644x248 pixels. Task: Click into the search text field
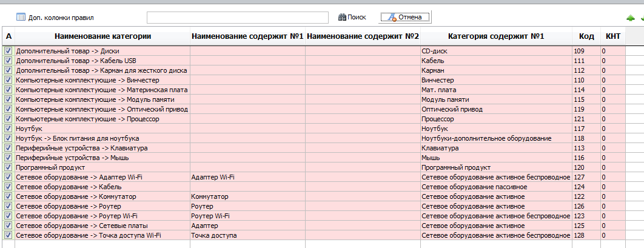point(238,17)
